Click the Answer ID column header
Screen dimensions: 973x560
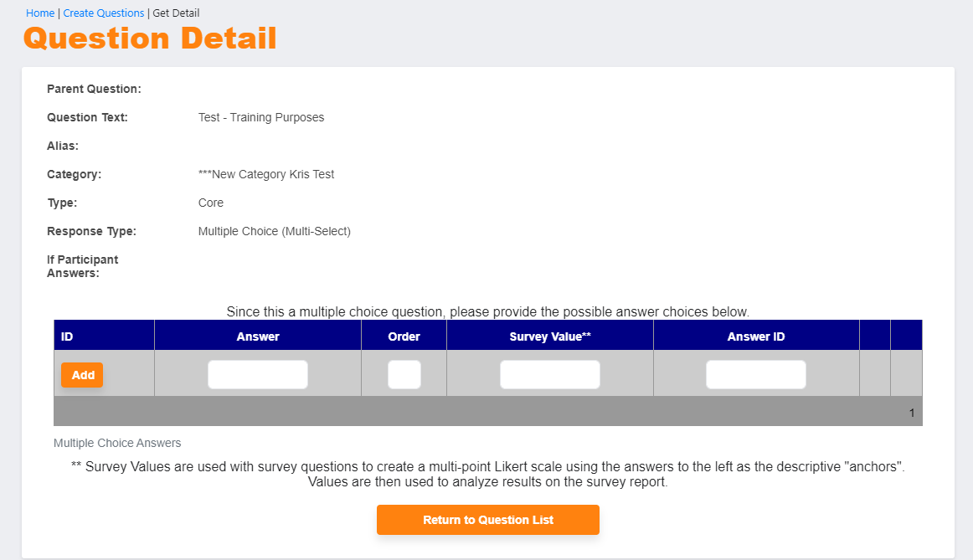(756, 337)
